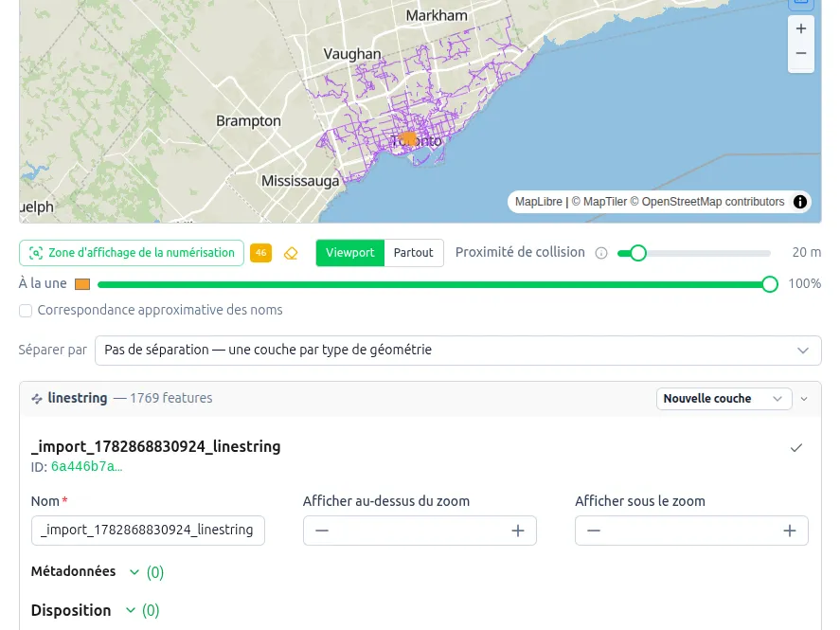
Task: Decrease Afficher sous le zoom value
Action: 594,531
